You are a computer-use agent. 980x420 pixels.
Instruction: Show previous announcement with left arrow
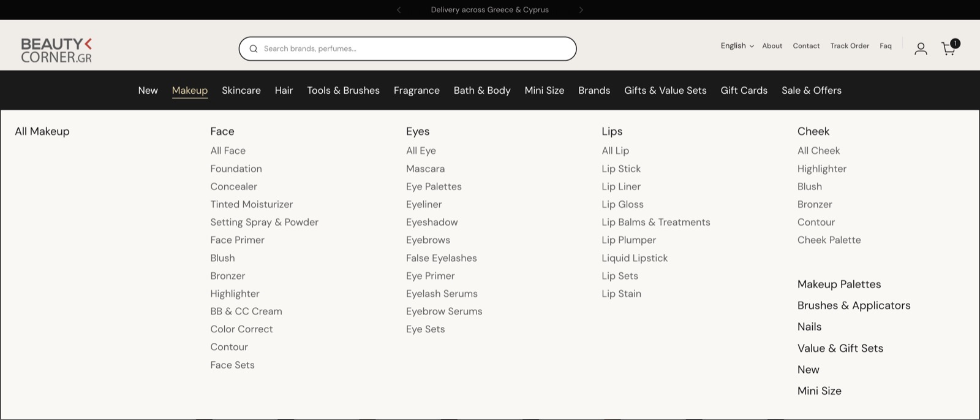[399, 10]
